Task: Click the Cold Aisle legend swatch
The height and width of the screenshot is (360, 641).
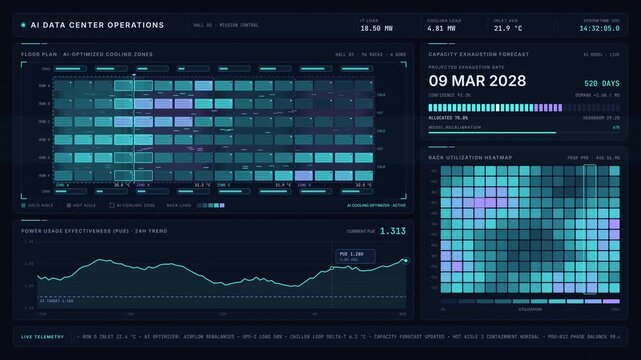Action: [23, 205]
